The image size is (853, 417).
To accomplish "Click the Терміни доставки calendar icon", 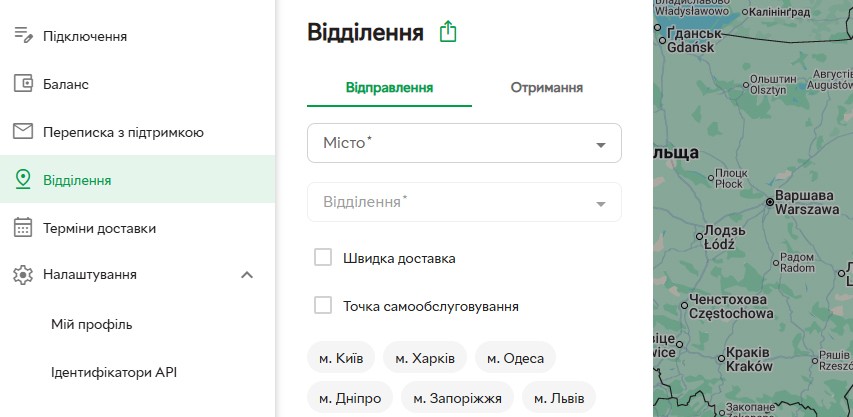I will [x=23, y=227].
